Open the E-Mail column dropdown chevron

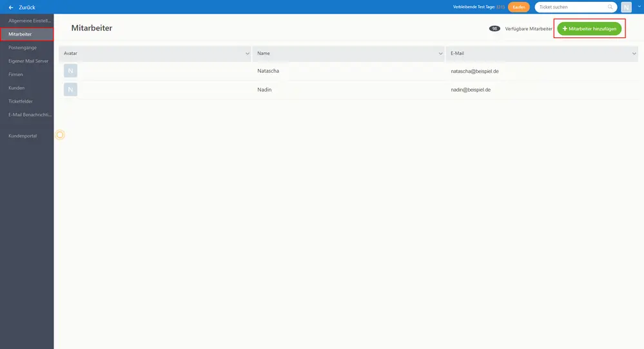click(x=634, y=54)
